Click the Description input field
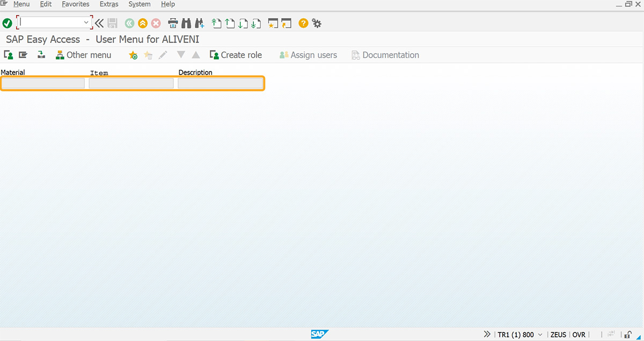Screen dimensions: 644x341 pyautogui.click(x=221, y=83)
